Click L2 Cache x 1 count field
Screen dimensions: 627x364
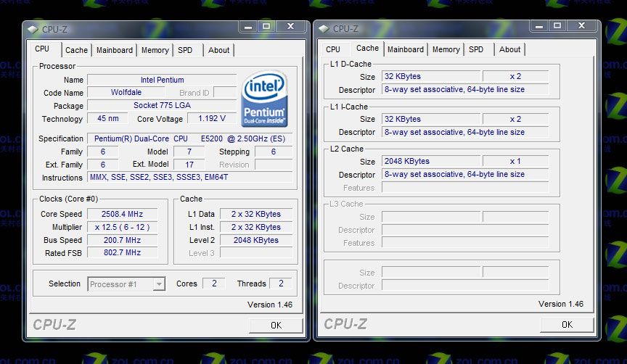(516, 161)
